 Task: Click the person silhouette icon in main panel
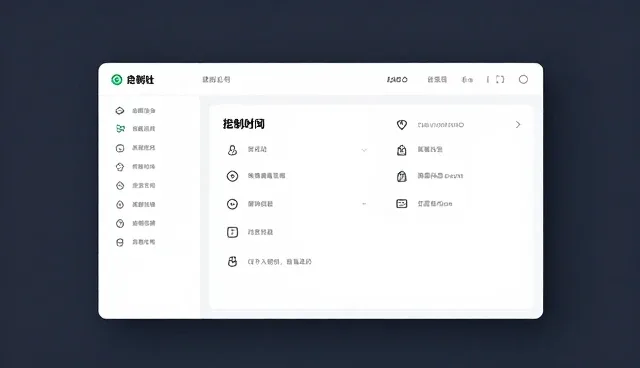click(232, 150)
